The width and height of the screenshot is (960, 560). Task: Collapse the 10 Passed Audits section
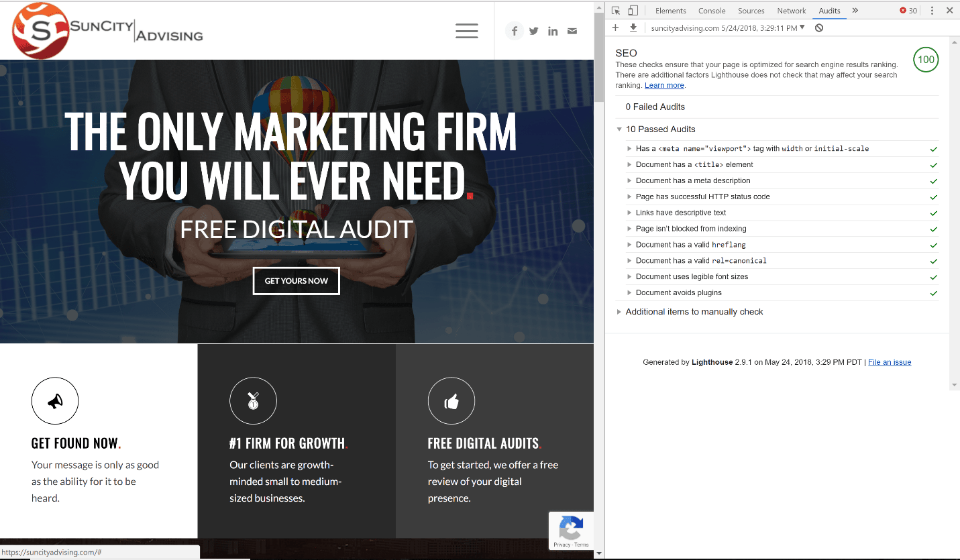(619, 129)
